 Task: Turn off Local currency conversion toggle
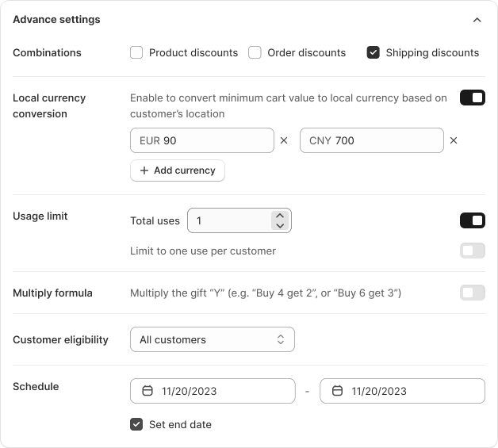pos(472,98)
